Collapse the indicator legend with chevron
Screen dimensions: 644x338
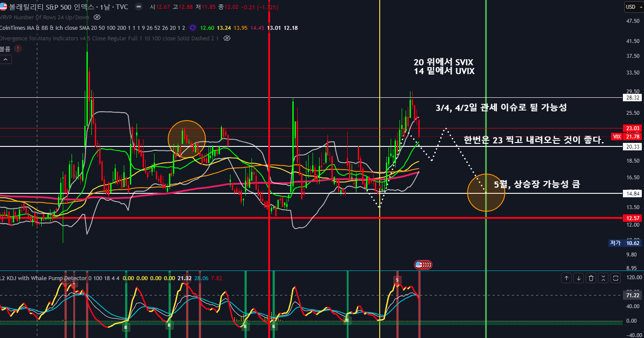(6, 60)
